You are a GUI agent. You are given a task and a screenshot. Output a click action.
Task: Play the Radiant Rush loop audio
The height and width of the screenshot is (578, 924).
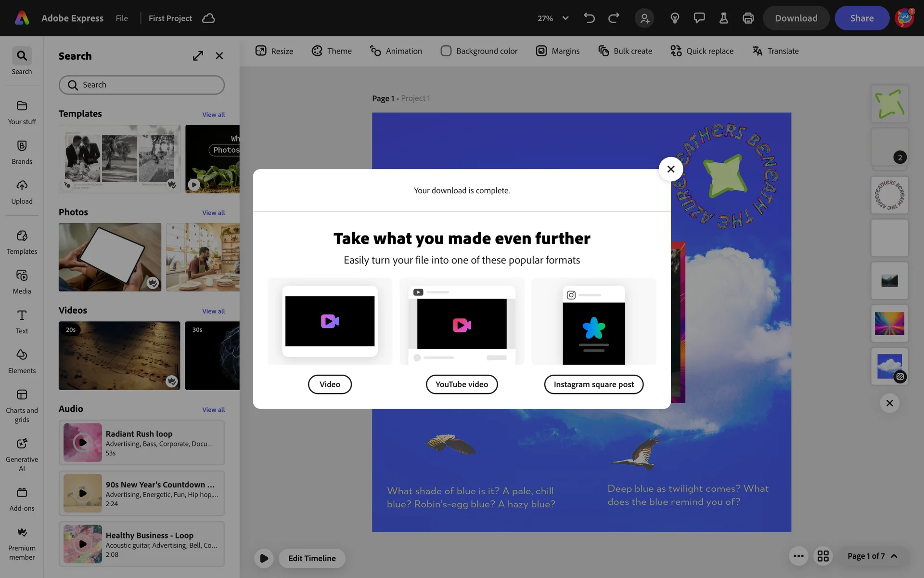coord(83,442)
